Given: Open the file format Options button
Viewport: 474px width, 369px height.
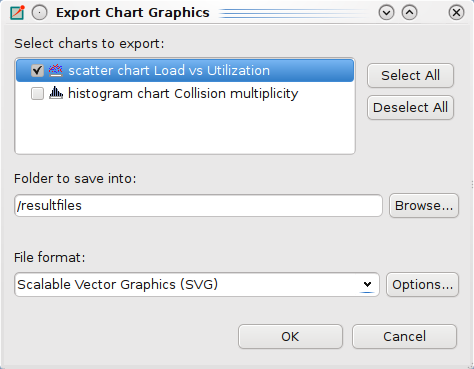Looking at the screenshot, I should pos(422,285).
